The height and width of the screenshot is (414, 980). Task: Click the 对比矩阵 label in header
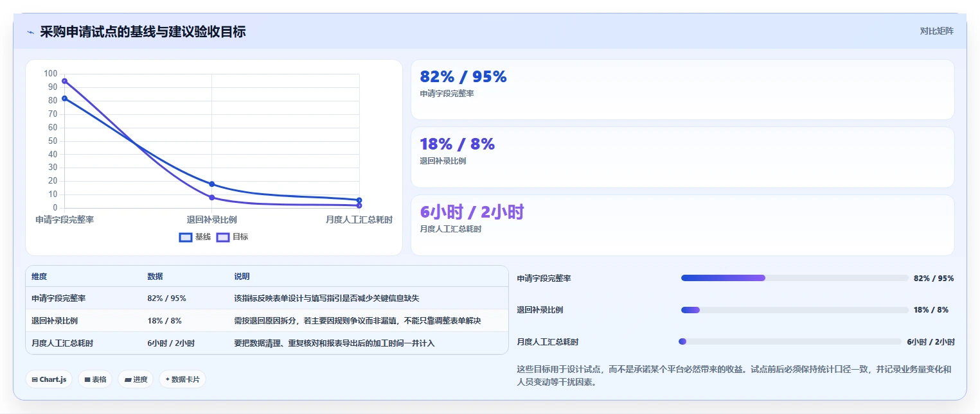(x=936, y=31)
